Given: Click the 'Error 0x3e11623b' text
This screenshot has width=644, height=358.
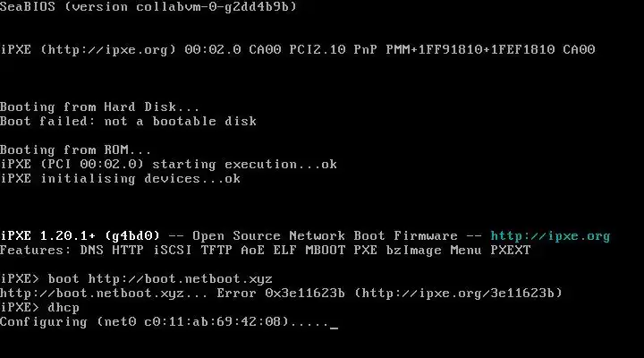Looking at the screenshot, I should tap(281, 294).
